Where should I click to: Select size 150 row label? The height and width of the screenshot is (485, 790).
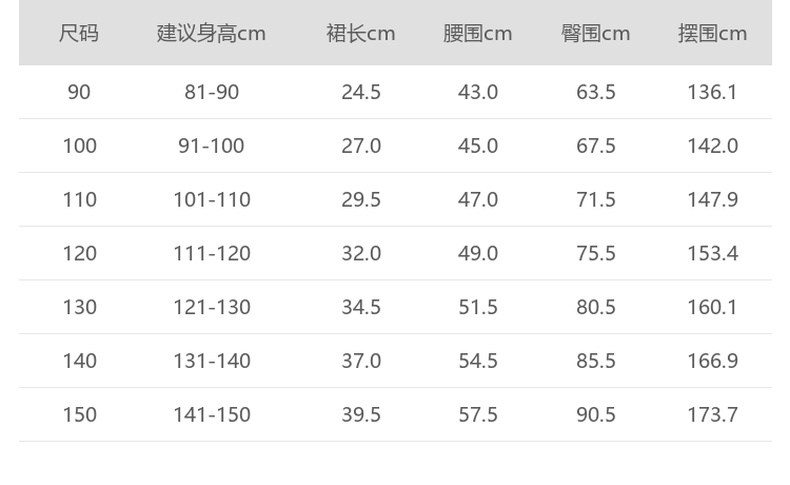coord(79,415)
